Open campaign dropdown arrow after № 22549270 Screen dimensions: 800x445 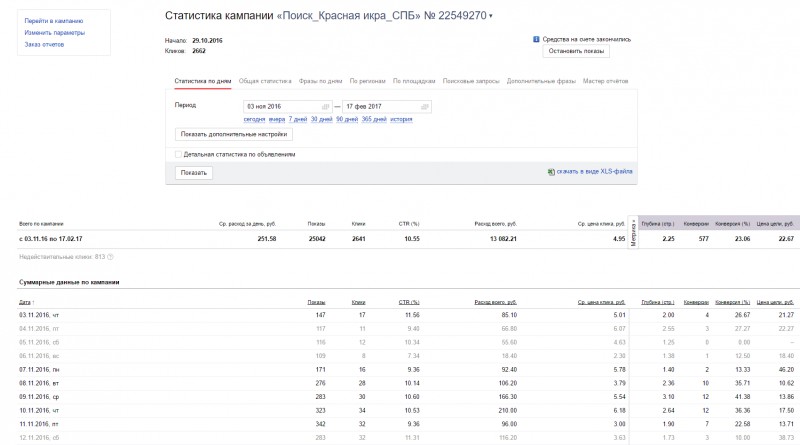point(491,16)
